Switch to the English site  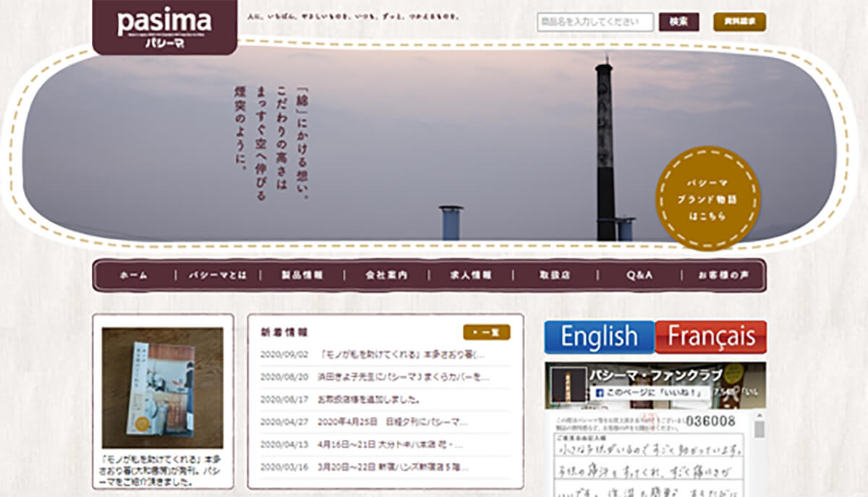599,337
